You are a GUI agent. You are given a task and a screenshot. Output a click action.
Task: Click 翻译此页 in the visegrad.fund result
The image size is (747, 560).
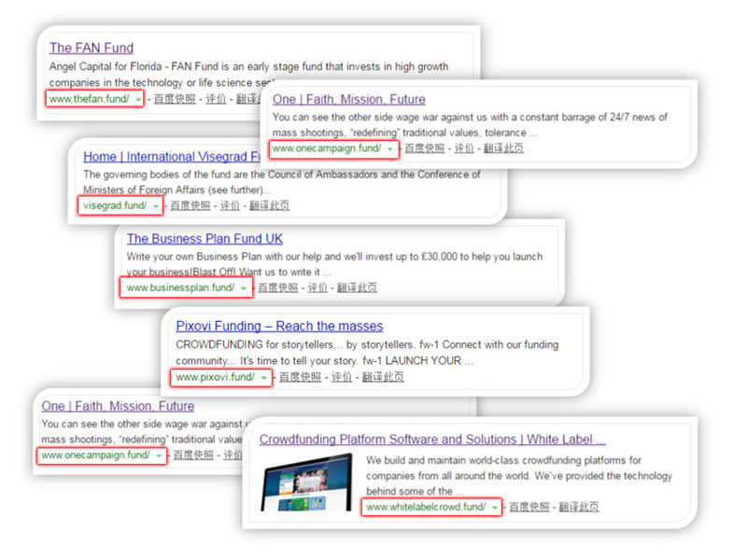pyautogui.click(x=269, y=205)
